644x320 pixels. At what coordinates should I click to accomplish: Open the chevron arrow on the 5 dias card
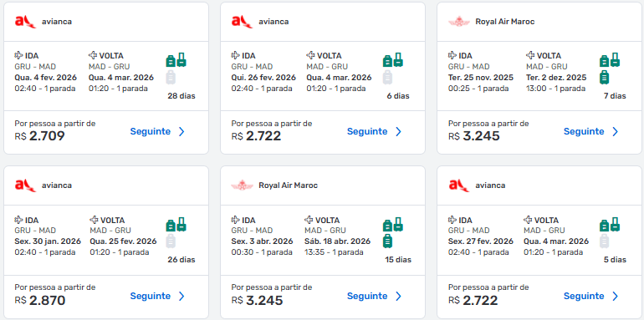[615, 297]
